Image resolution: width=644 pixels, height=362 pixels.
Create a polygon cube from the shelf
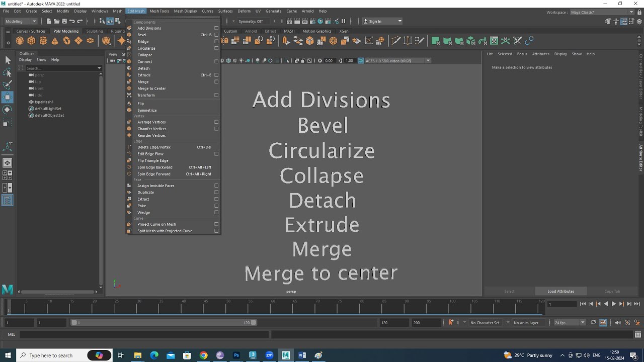coord(31,41)
